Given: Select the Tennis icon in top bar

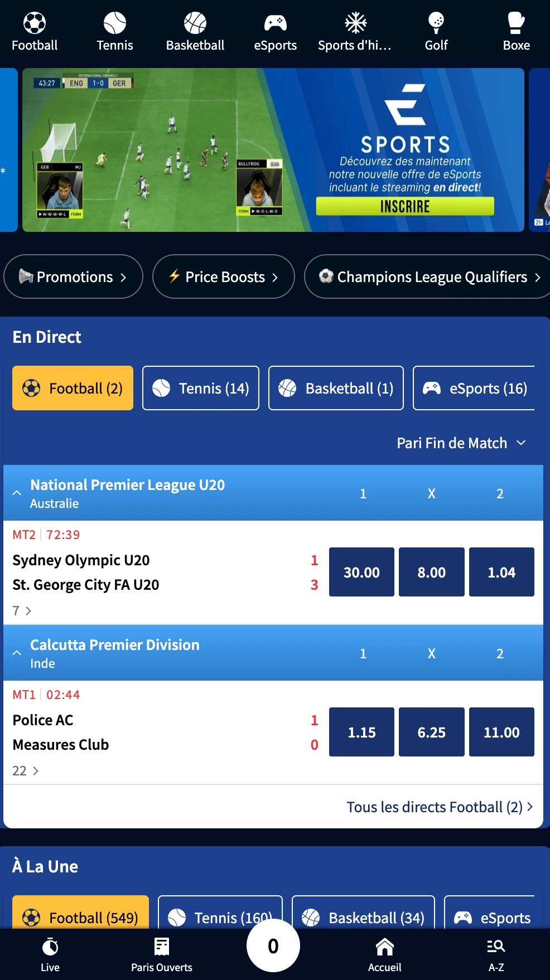Looking at the screenshot, I should (x=115, y=23).
